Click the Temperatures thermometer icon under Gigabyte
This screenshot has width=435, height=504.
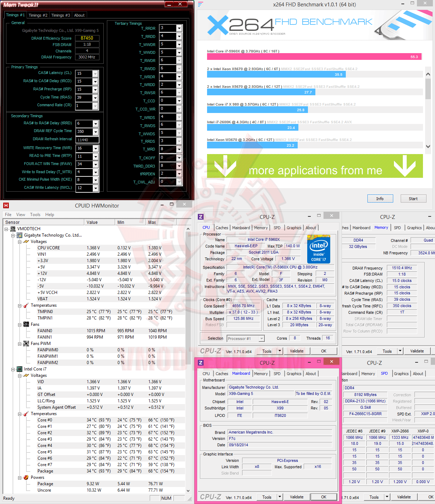point(26,305)
